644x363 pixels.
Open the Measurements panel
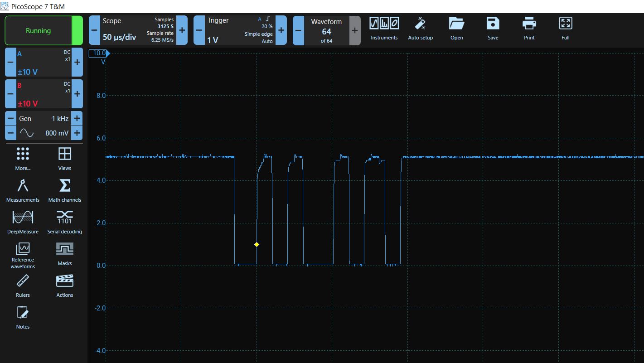(23, 190)
